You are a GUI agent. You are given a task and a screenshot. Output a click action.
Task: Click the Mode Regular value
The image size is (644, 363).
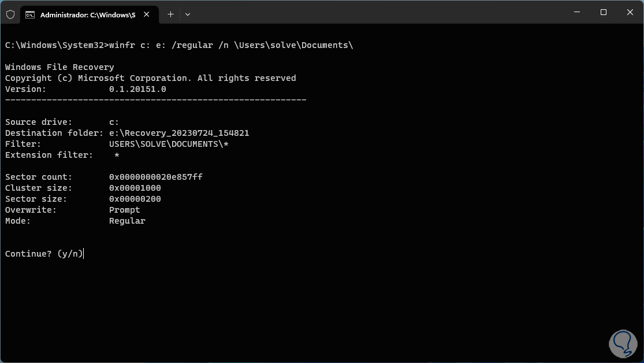(x=127, y=221)
